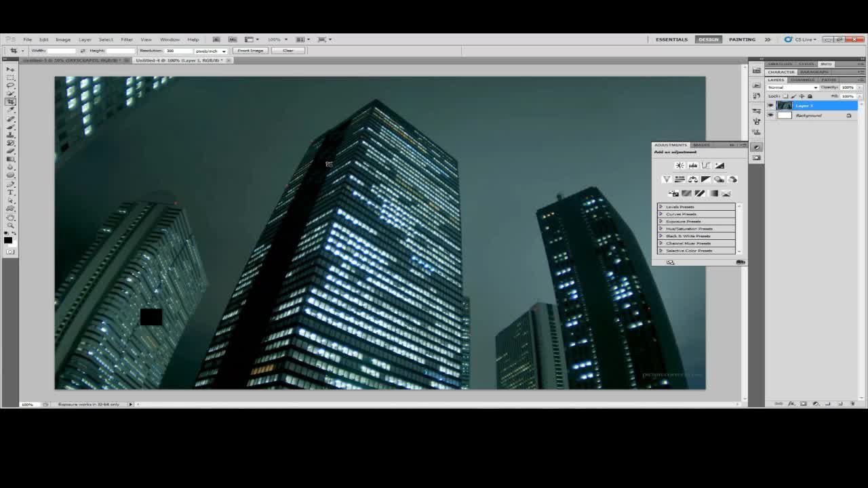The image size is (868, 488).
Task: Select the Zoom tool in the toolbox
Action: 10,225
